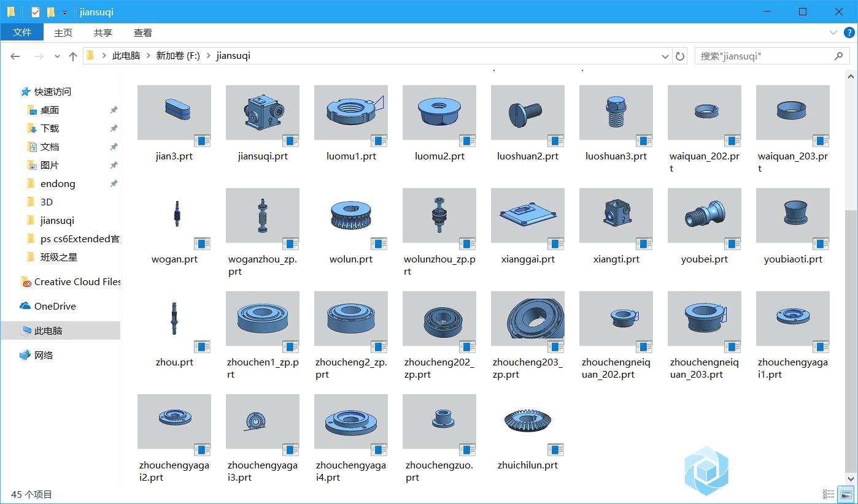Switch to the 查看 ribbon tab
This screenshot has height=504, width=858.
143,32
